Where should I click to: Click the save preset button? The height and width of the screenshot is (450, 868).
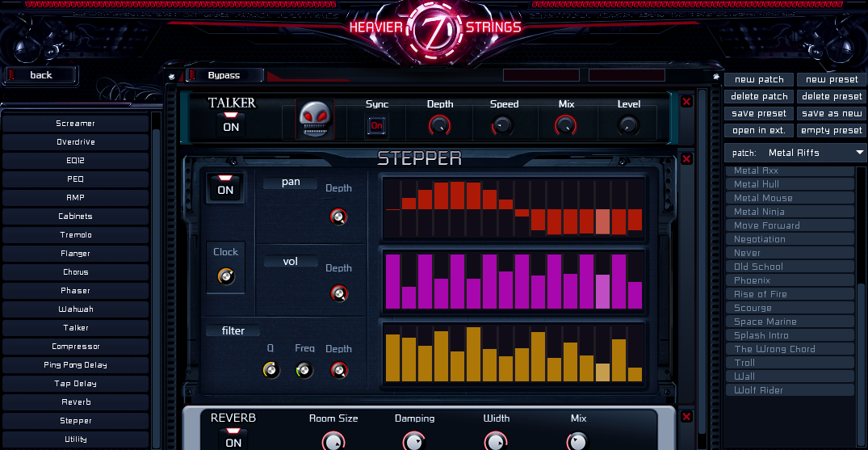coord(759,114)
